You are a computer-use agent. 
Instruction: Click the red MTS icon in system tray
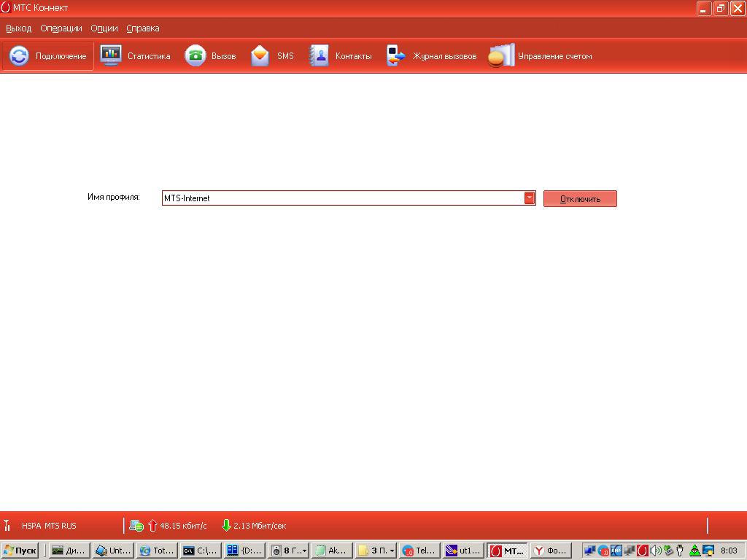point(643,551)
